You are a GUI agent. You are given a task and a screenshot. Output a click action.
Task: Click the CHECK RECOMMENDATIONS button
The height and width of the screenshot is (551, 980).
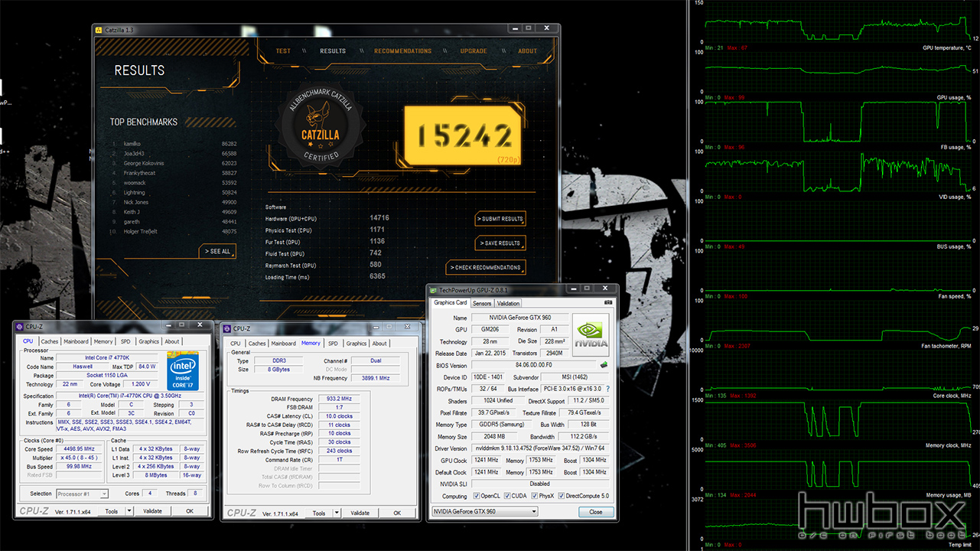[486, 268]
